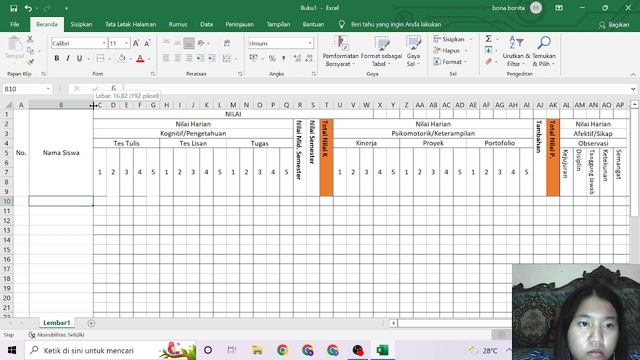Click the increase indent icon

point(212,58)
